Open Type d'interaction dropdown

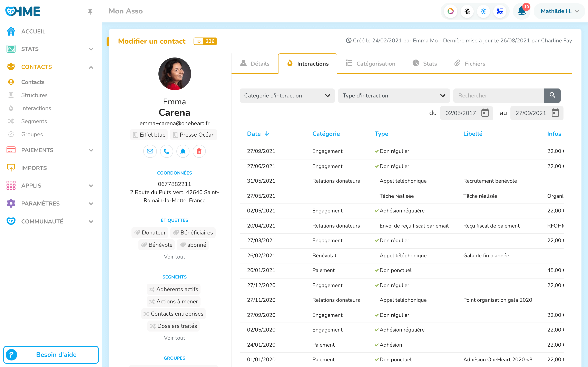point(394,95)
